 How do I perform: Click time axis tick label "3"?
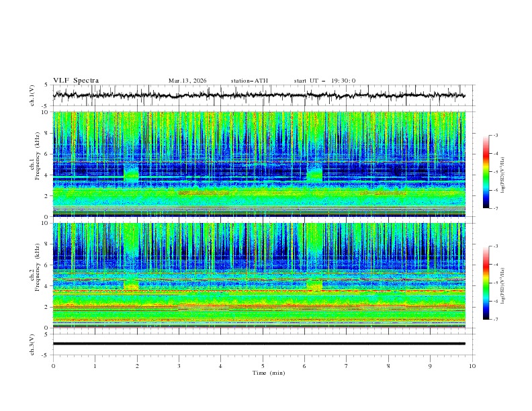pos(179,366)
